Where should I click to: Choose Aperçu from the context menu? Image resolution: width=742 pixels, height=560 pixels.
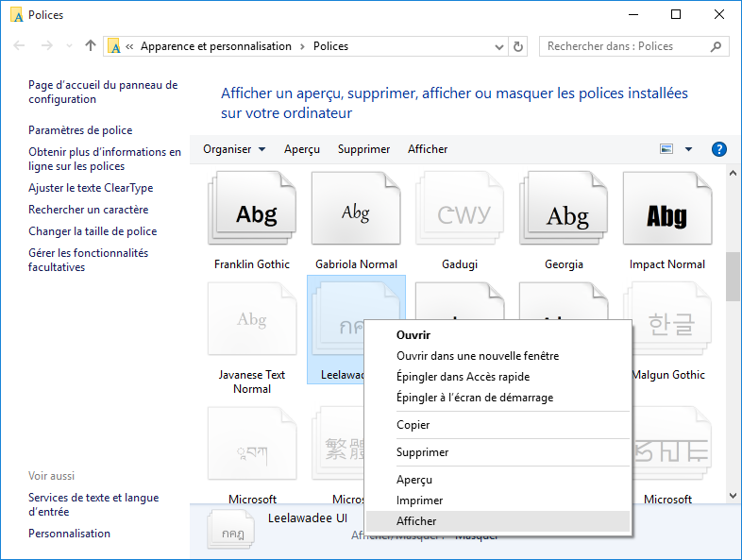point(497,480)
